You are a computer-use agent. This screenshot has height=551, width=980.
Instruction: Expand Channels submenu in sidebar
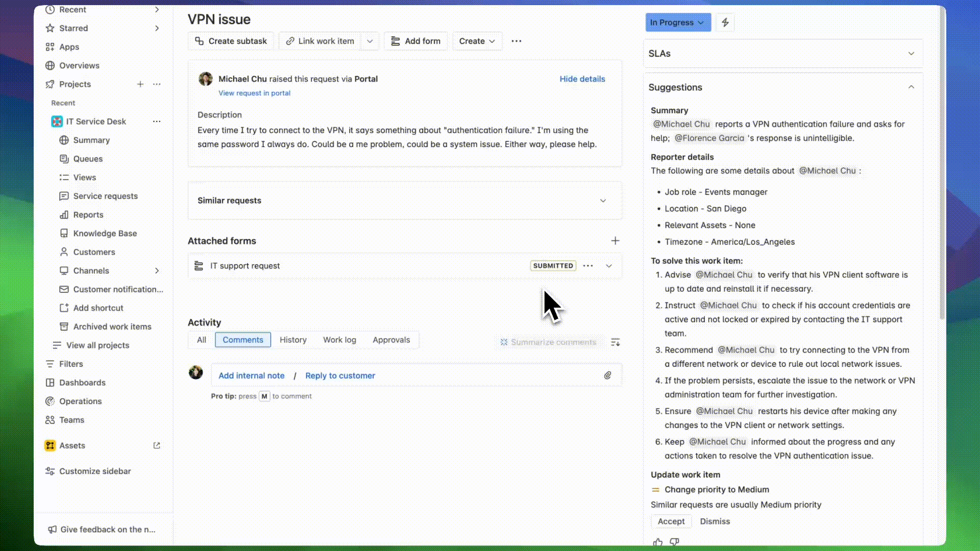pyautogui.click(x=157, y=270)
